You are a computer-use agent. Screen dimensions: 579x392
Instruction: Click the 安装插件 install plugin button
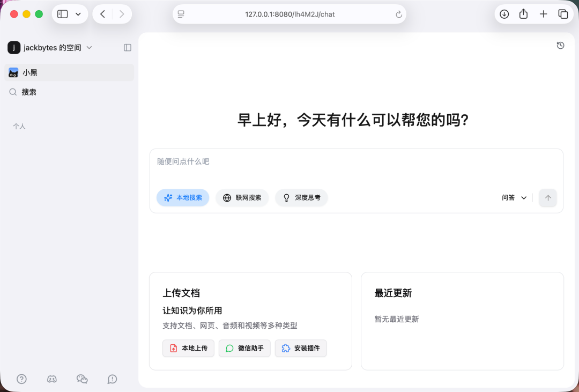tap(301, 348)
